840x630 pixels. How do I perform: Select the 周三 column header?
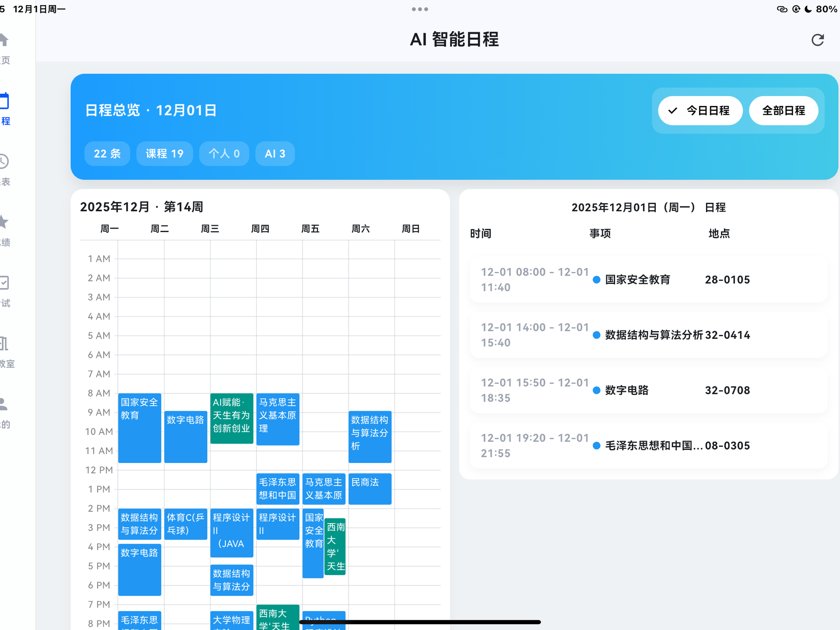(x=210, y=229)
